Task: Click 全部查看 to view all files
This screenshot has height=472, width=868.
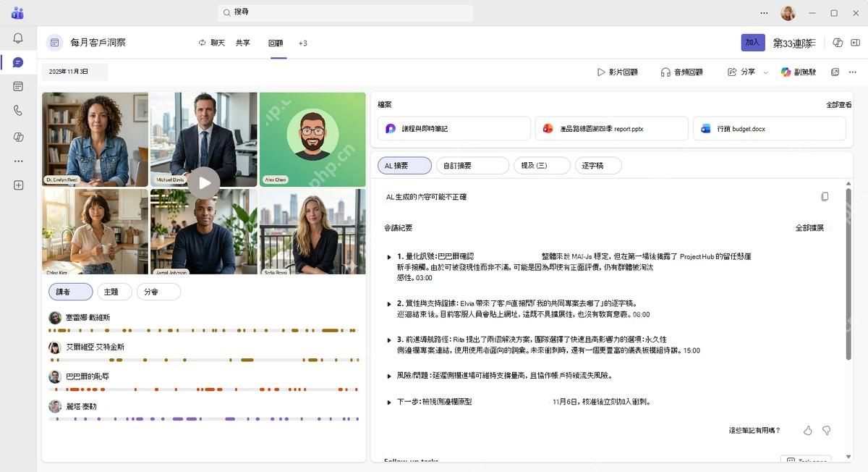Action: coord(838,105)
